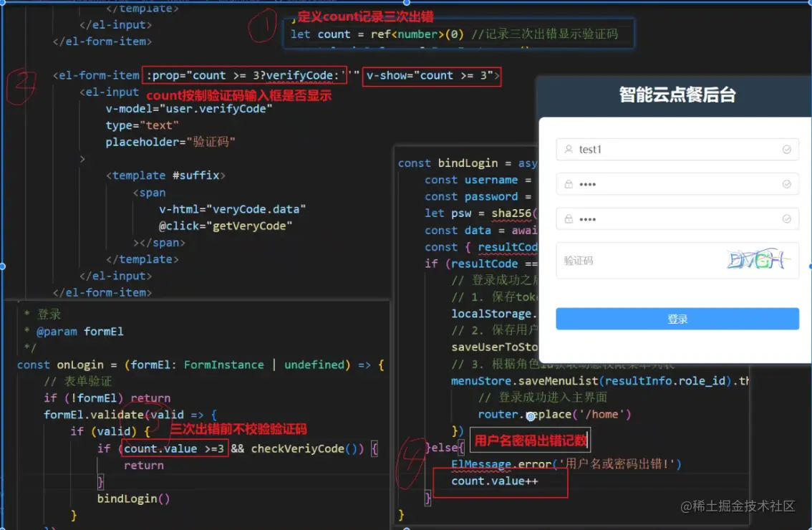Click the bindLogin() call in onLogin
812x530 pixels.
point(133,498)
